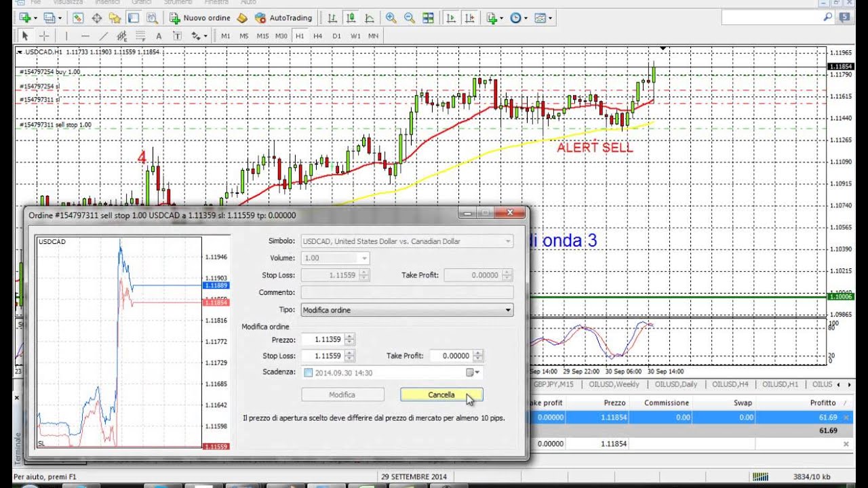
Task: Adjust the Take Profit stepper in Modifica ordine
Action: pyautogui.click(x=478, y=355)
